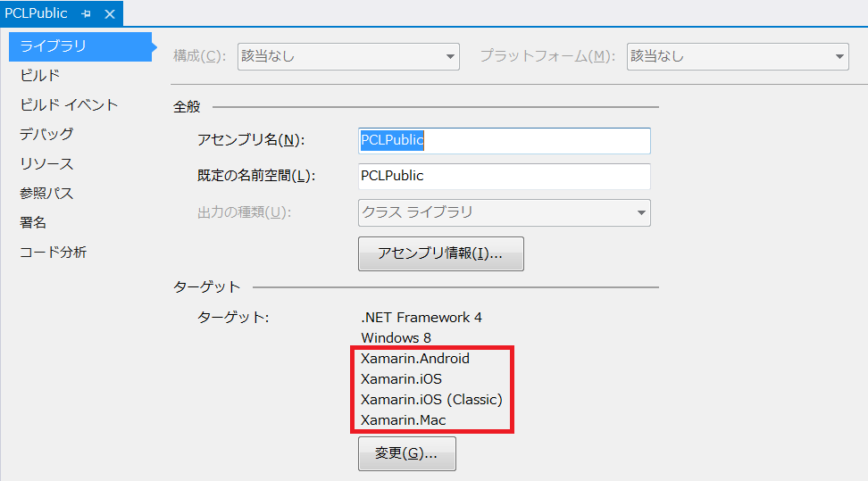The height and width of the screenshot is (481, 868).
Task: Go to the ビルド イベント page
Action: [x=69, y=105]
